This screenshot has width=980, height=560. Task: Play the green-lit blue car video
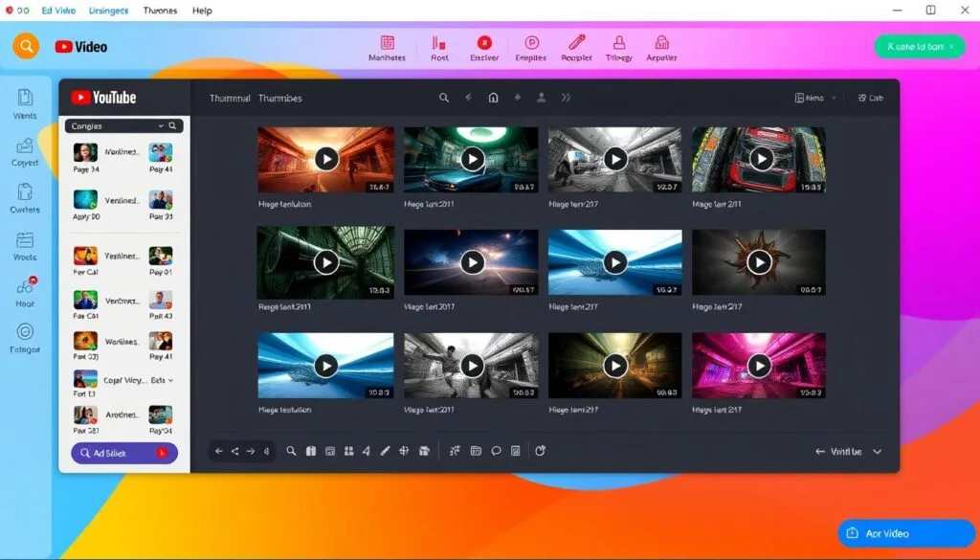[472, 159]
